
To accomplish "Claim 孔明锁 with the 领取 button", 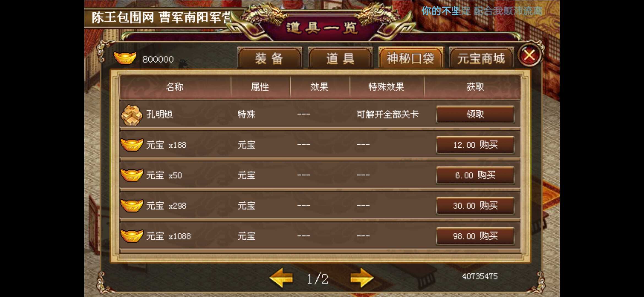I will (475, 114).
